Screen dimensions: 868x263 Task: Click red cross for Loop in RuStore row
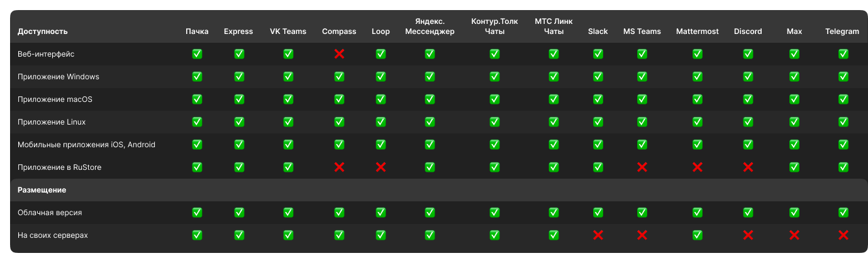(x=381, y=167)
